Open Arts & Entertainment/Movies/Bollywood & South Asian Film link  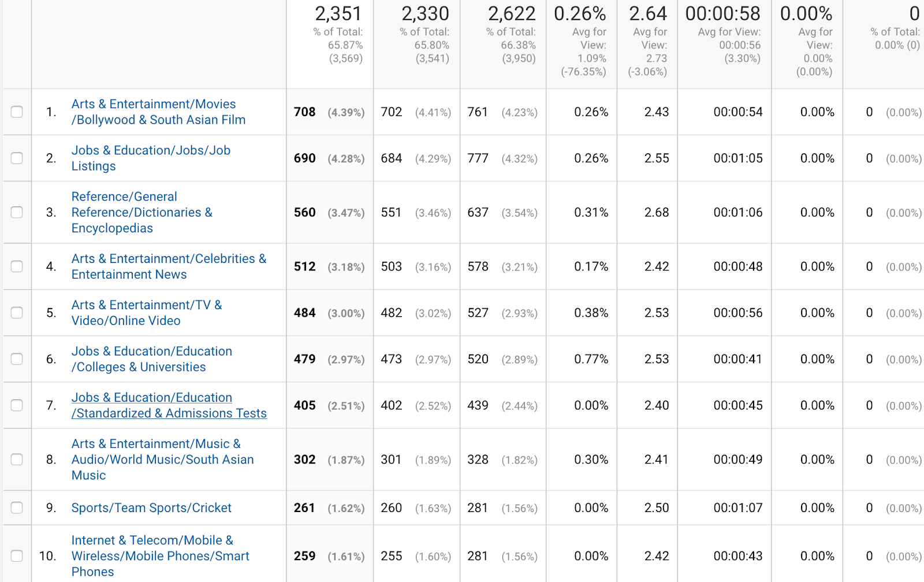click(158, 112)
